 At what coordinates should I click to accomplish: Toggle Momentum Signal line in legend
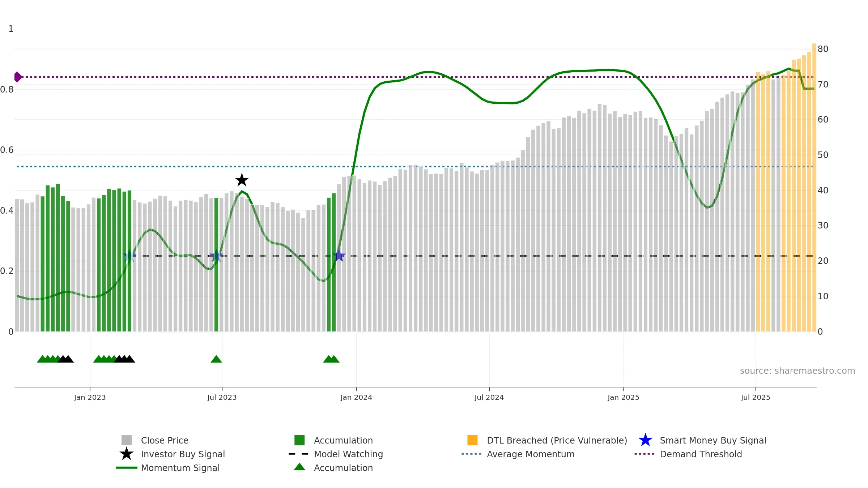tap(180, 468)
